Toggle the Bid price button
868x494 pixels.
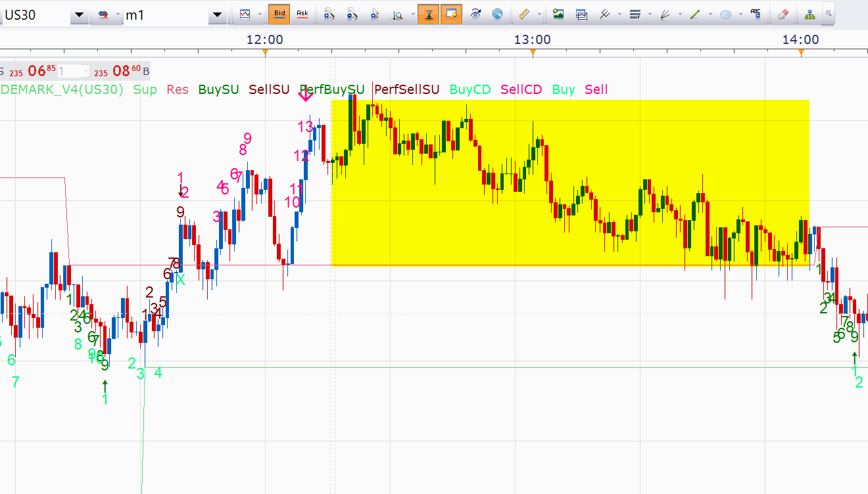tap(279, 14)
